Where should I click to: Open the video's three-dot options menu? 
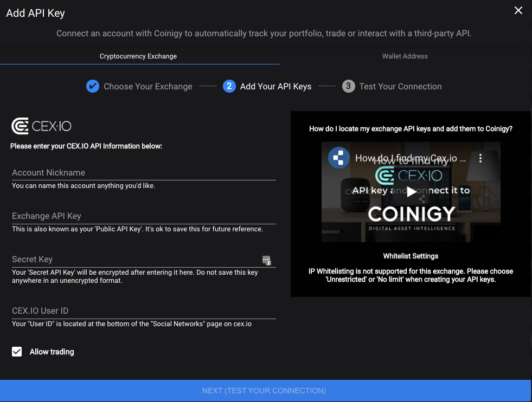480,158
